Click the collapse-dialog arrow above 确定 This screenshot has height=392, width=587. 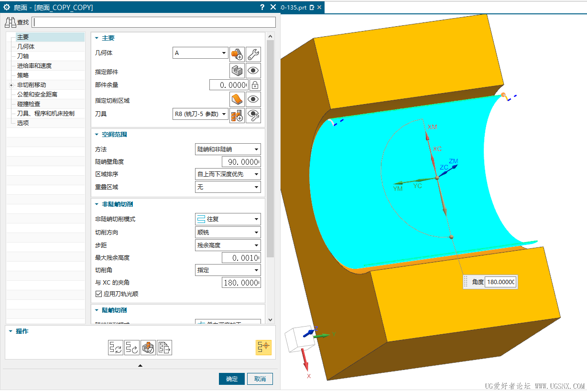[x=140, y=366]
